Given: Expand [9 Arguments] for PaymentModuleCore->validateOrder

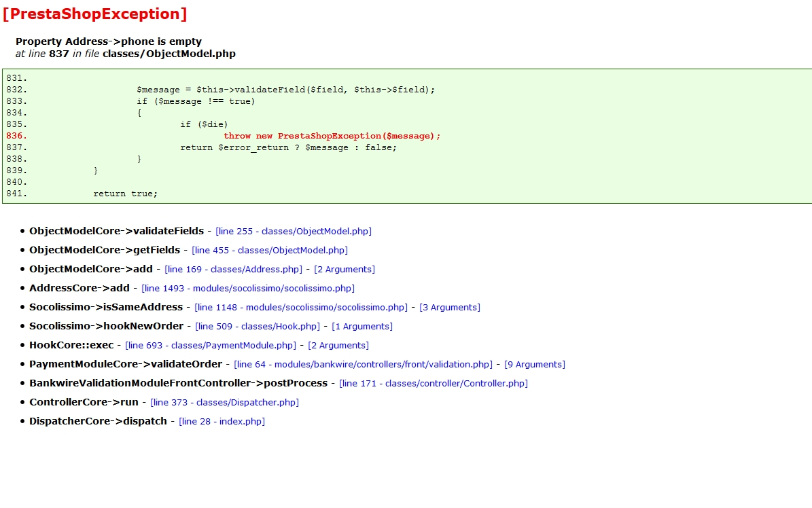Looking at the screenshot, I should point(535,365).
